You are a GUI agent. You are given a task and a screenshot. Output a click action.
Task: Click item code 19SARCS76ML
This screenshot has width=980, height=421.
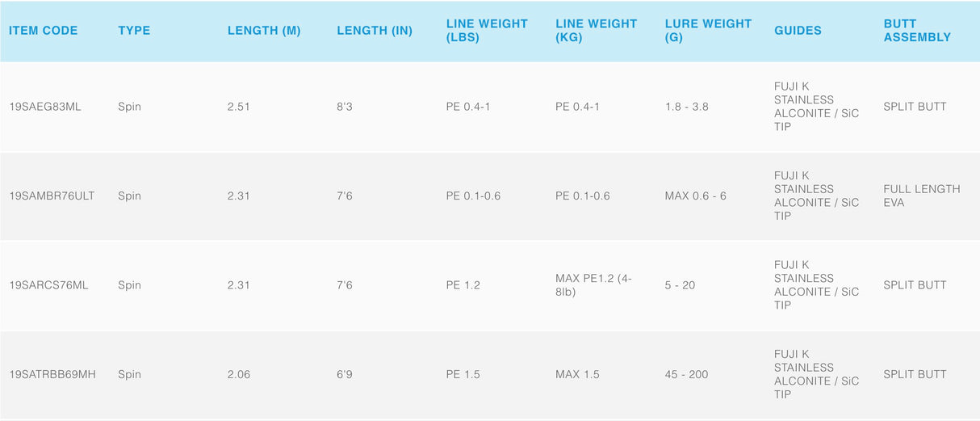[x=48, y=285]
